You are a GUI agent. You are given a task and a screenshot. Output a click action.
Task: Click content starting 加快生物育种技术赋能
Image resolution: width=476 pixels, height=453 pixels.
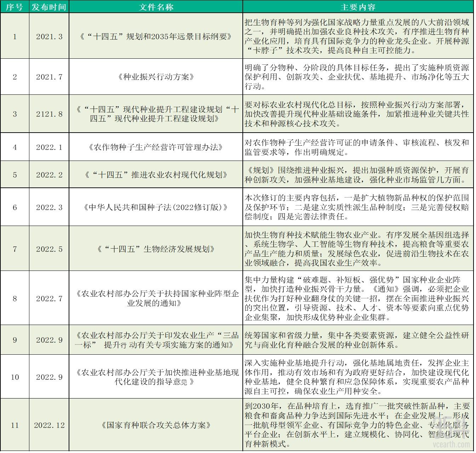[x=357, y=249]
